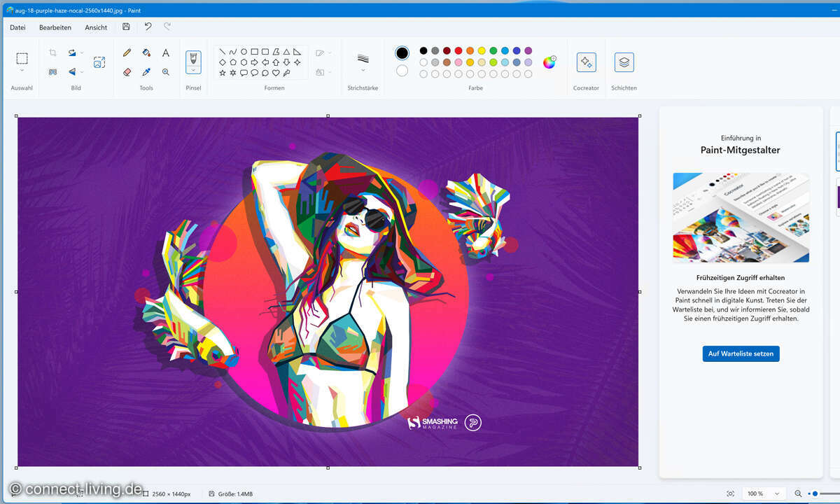Screen dimensions: 840x504
Task: Pick the straight line shape
Action: pyautogui.click(x=223, y=52)
